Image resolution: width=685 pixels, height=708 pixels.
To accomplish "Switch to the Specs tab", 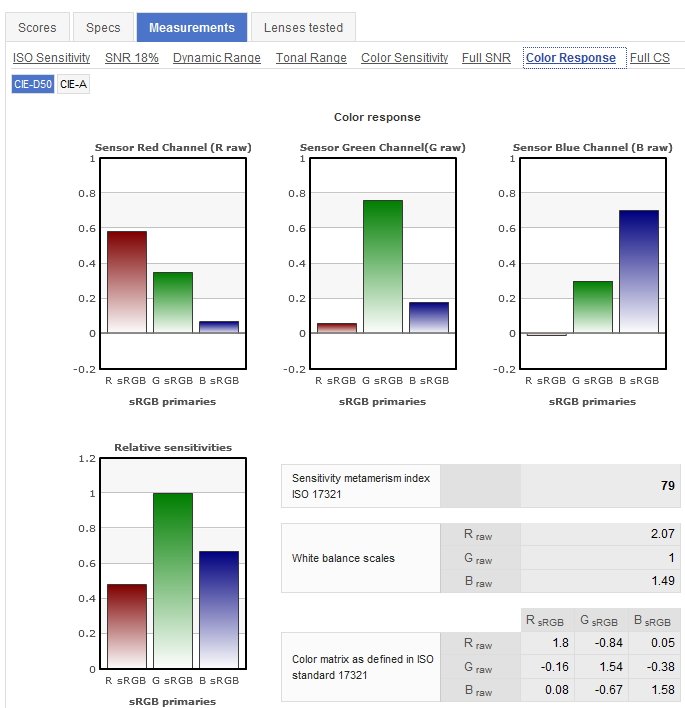I will (103, 28).
